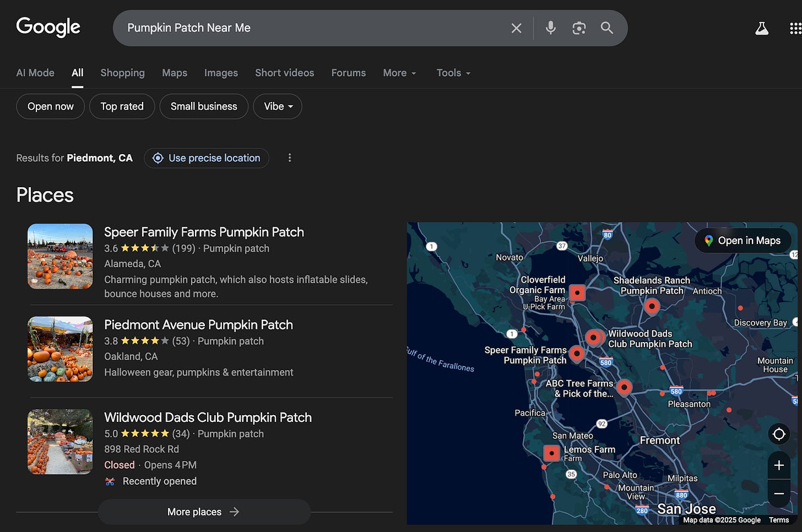Open the Speer Family Farms photo thumbnail

pos(60,256)
